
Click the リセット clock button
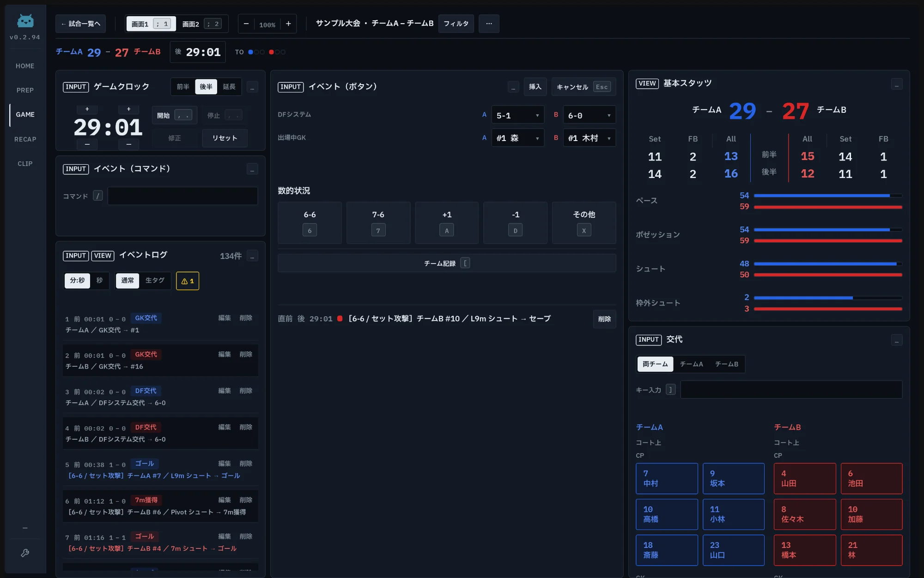pyautogui.click(x=225, y=138)
